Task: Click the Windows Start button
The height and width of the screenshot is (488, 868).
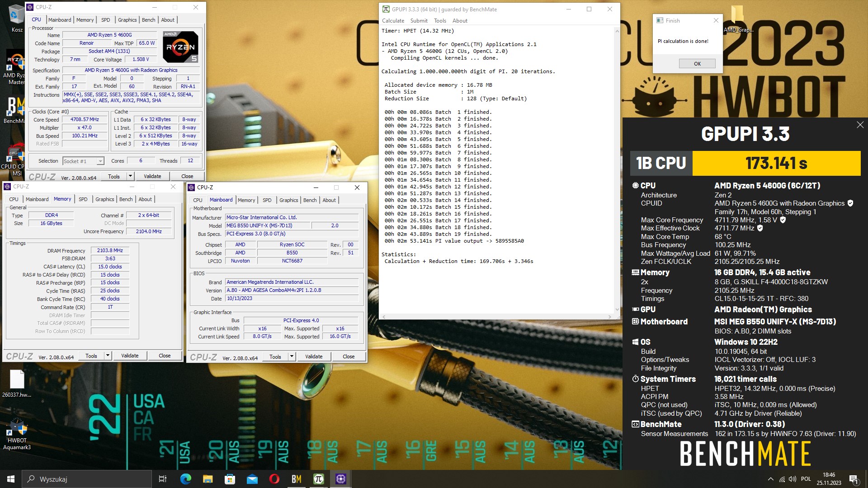Action: [11, 479]
